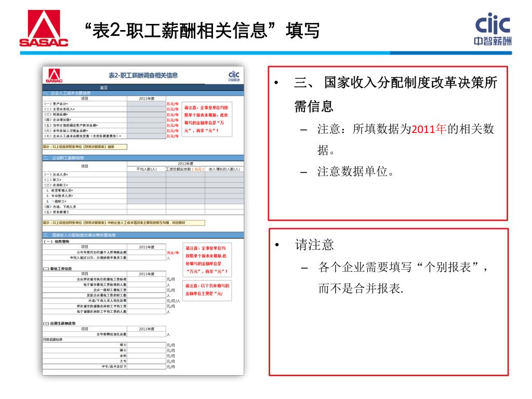Click the large SASAC logo beside the title
532x399 pixels.
(x=44, y=28)
